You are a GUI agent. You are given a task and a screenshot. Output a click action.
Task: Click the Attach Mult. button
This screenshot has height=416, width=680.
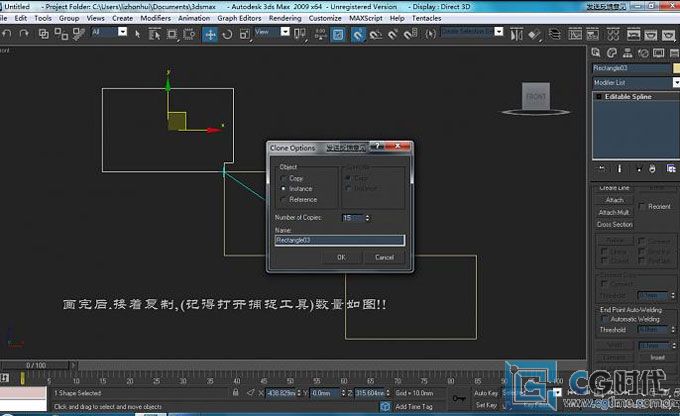pyautogui.click(x=615, y=212)
